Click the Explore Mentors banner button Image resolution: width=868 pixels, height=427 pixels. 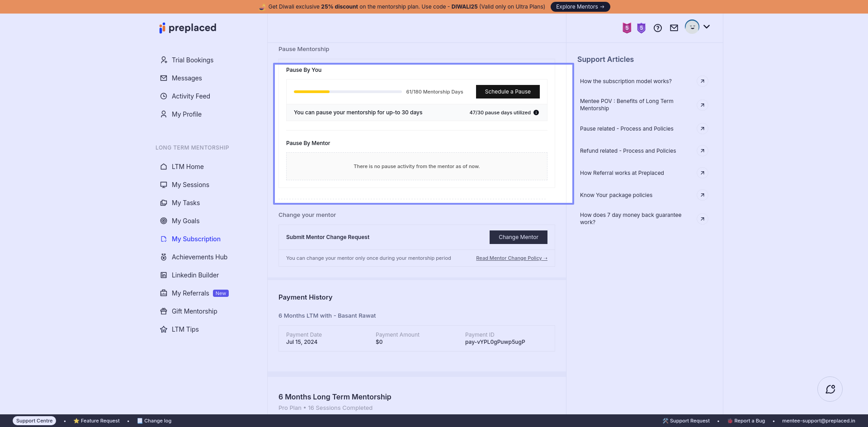pos(580,7)
